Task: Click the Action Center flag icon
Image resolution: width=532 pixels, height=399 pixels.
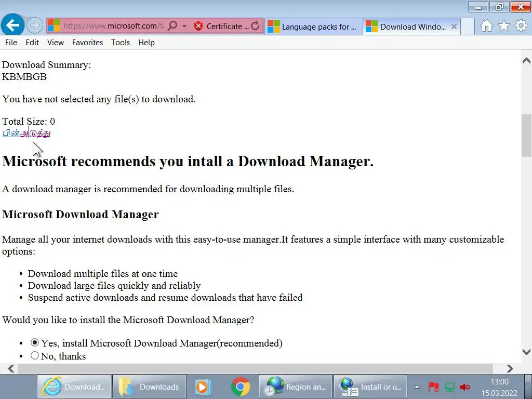Action: 433,387
